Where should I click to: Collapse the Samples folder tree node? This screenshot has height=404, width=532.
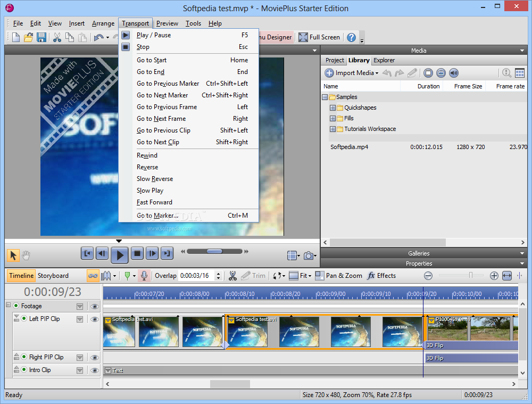tap(325, 97)
